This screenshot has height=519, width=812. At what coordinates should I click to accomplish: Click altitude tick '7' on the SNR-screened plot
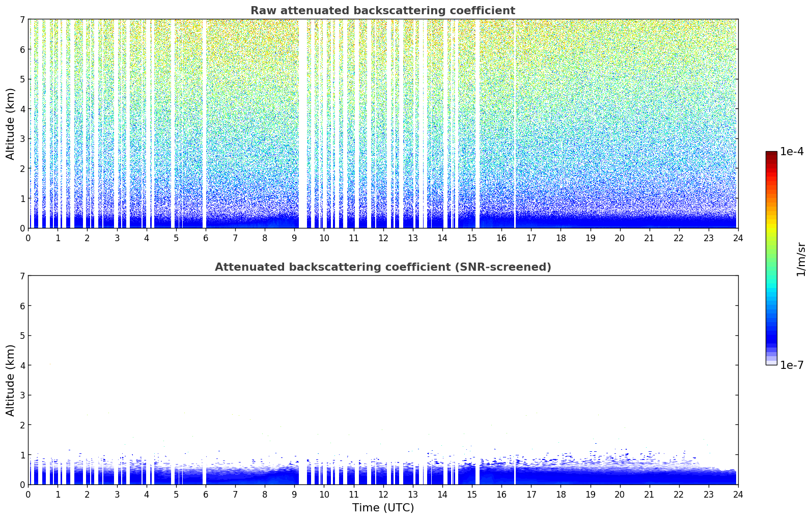point(22,276)
